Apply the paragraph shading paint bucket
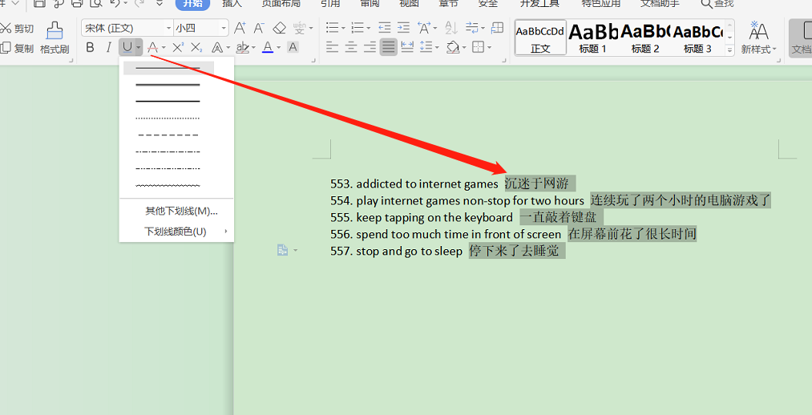 click(x=453, y=48)
